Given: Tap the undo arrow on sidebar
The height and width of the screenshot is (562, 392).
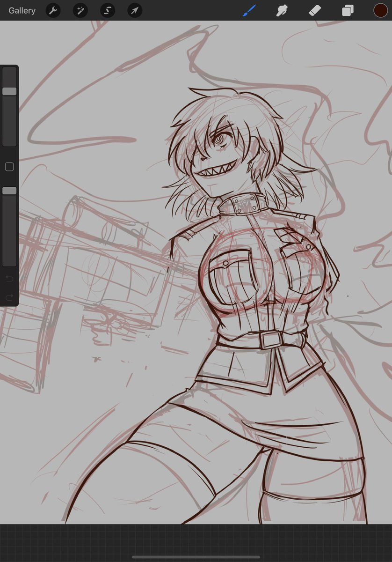Looking at the screenshot, I should click(9, 279).
